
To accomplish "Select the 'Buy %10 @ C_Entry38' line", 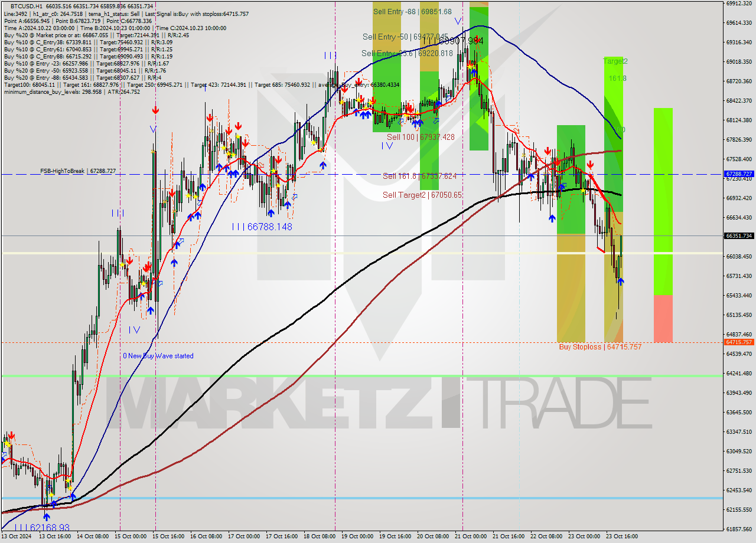I will (x=88, y=42).
